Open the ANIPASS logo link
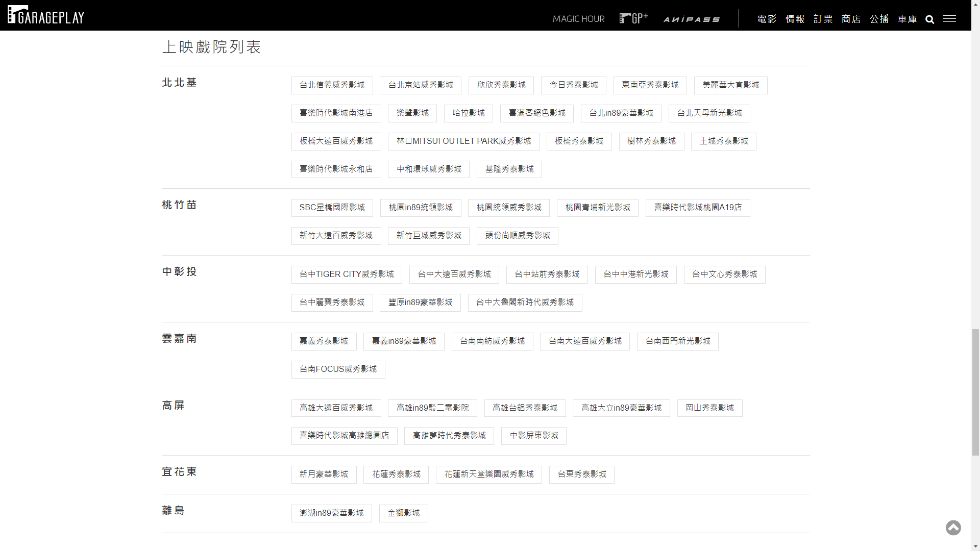This screenshot has height=551, width=980. pos(692,19)
